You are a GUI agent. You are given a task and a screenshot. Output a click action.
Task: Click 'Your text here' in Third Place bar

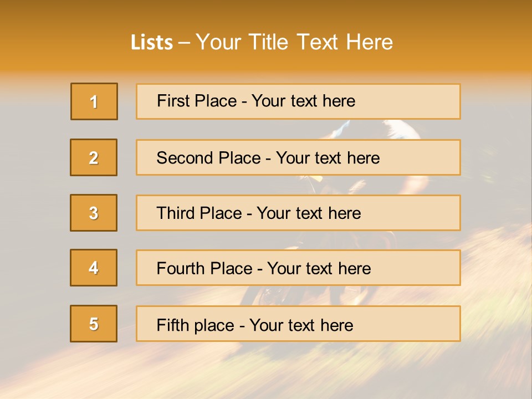(x=309, y=213)
